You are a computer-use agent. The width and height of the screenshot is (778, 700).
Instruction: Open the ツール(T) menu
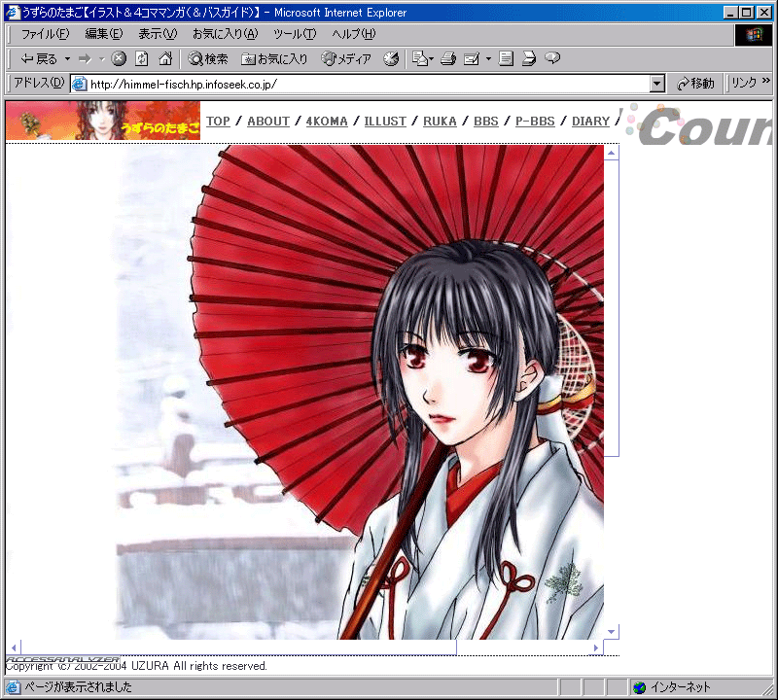click(x=295, y=34)
